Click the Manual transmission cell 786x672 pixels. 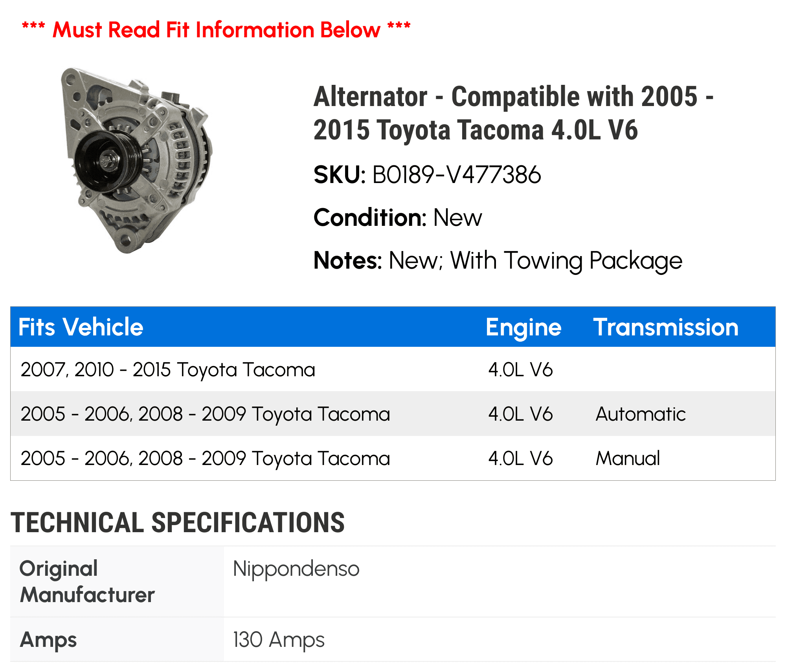point(628,458)
